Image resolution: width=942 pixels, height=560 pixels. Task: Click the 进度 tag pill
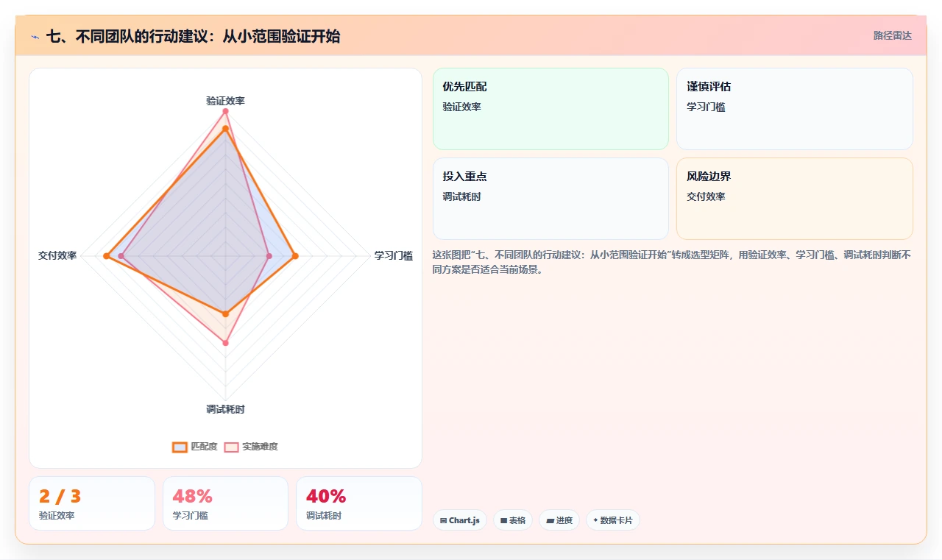click(x=559, y=520)
